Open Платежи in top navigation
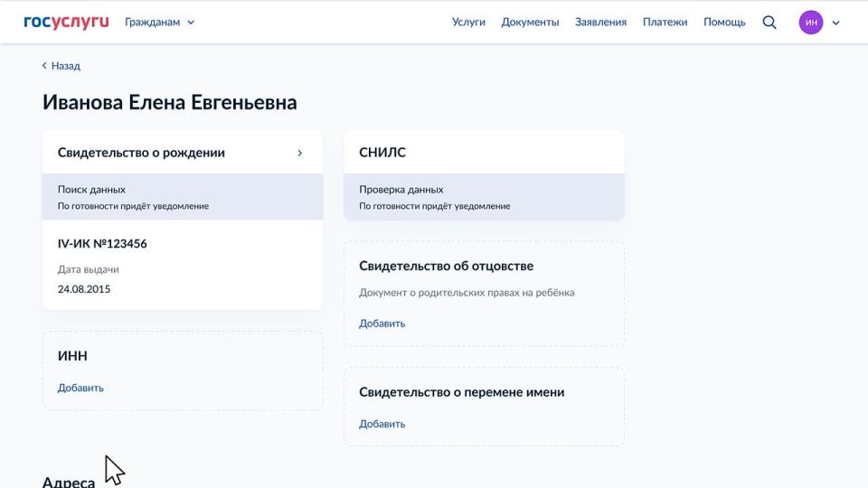Screen dimensions: 868x488 tap(665, 23)
